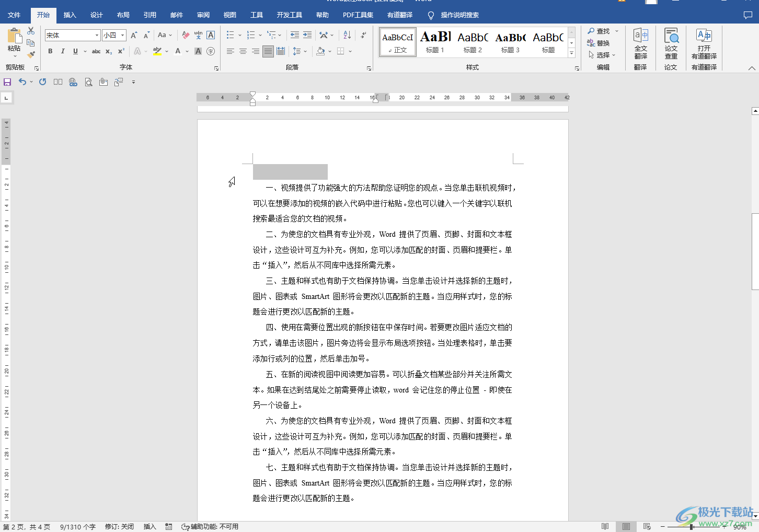Switch to the 插入 Insert tab

point(70,15)
